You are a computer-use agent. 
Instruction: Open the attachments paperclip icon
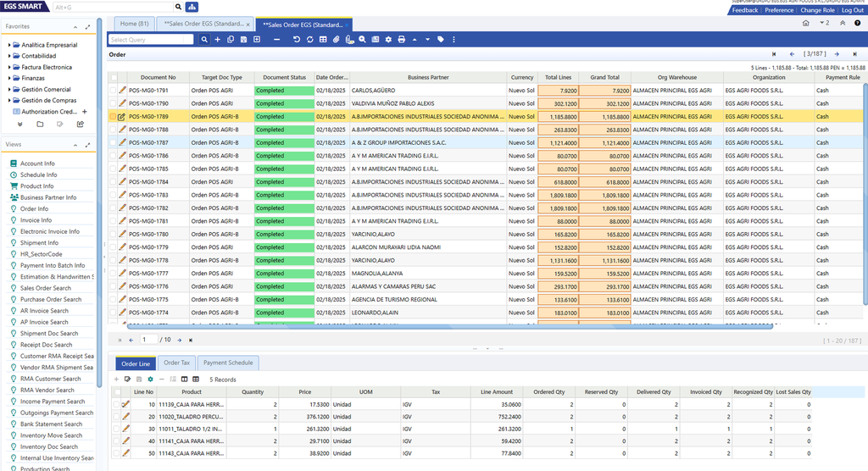pyautogui.click(x=336, y=40)
